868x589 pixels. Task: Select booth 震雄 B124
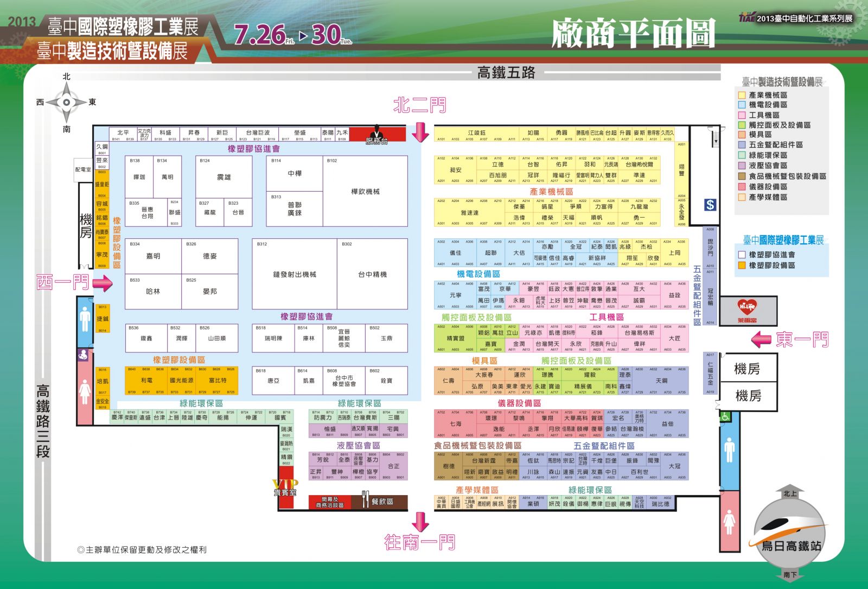(x=224, y=177)
